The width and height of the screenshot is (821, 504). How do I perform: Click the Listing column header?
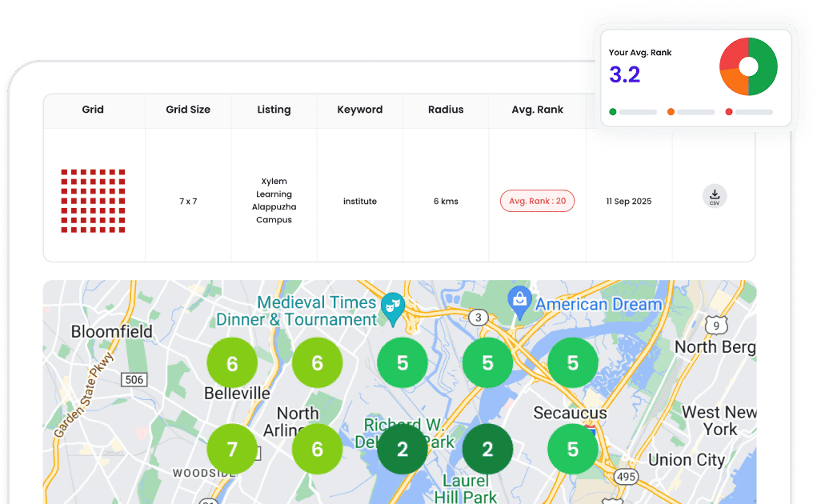(274, 110)
